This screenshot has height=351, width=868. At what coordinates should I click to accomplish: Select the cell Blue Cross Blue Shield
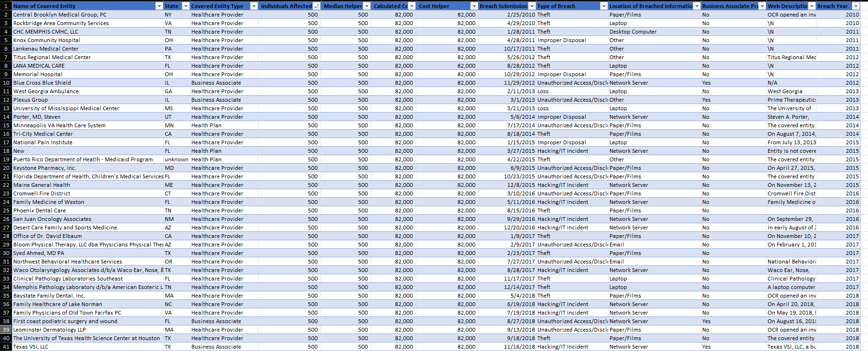88,83
